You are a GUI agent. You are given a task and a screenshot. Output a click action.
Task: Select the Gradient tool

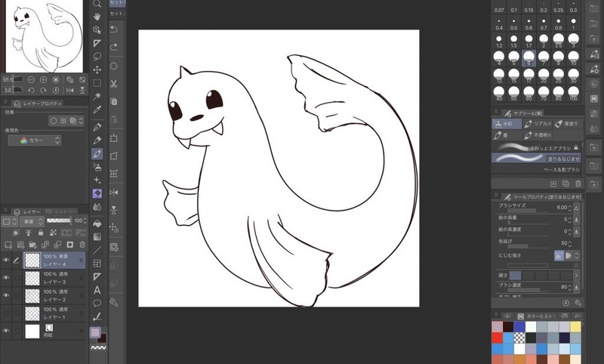click(x=97, y=236)
